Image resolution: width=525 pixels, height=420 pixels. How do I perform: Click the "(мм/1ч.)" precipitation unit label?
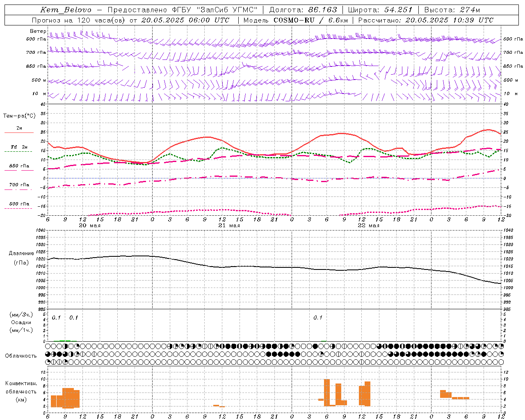21,330
